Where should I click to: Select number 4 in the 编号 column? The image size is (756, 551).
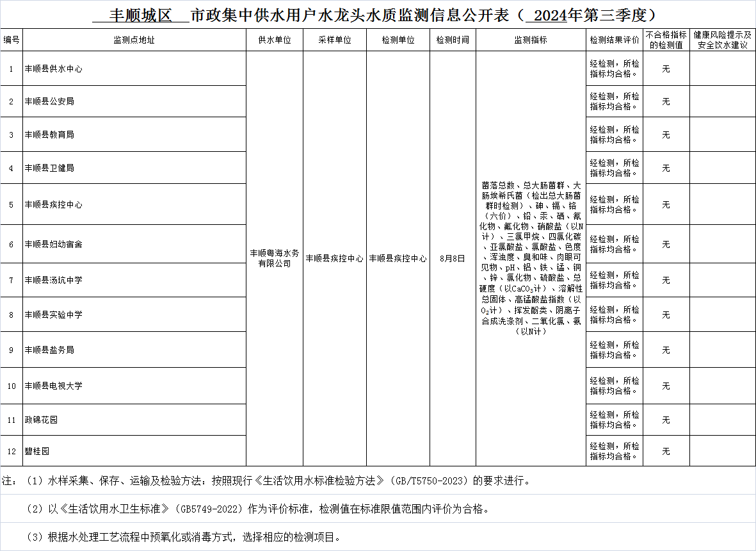click(x=12, y=169)
